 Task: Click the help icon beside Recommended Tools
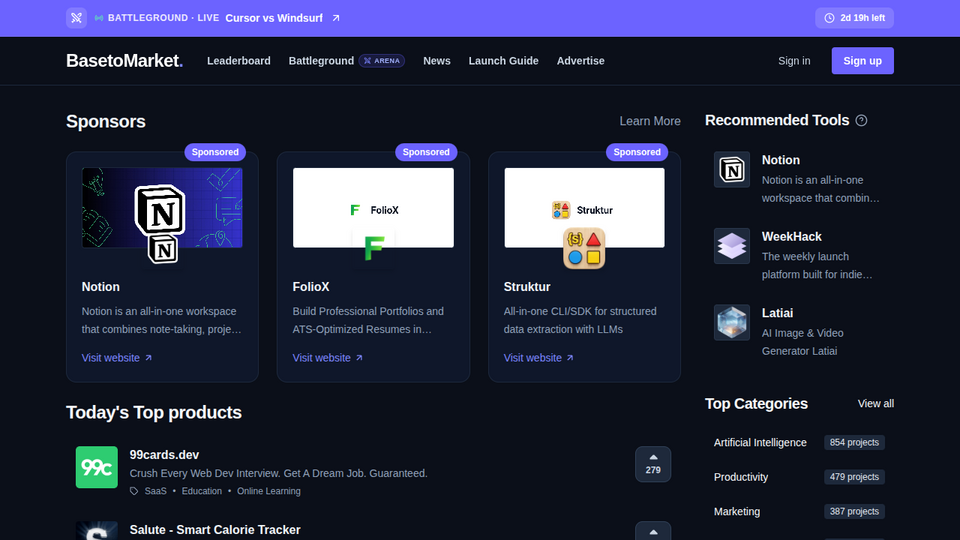(x=861, y=121)
